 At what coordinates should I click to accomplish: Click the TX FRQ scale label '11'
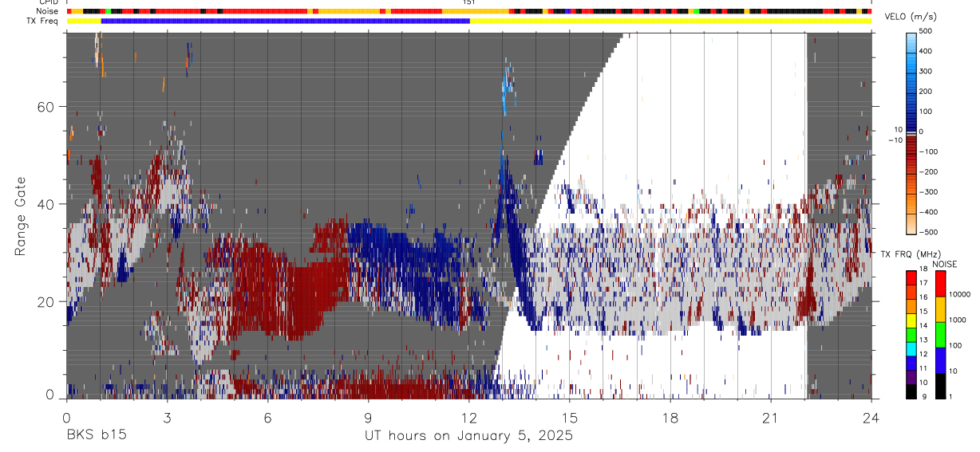(925, 369)
